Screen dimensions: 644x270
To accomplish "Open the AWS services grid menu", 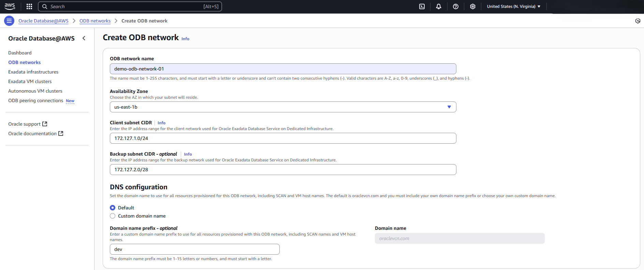I will pos(29,6).
